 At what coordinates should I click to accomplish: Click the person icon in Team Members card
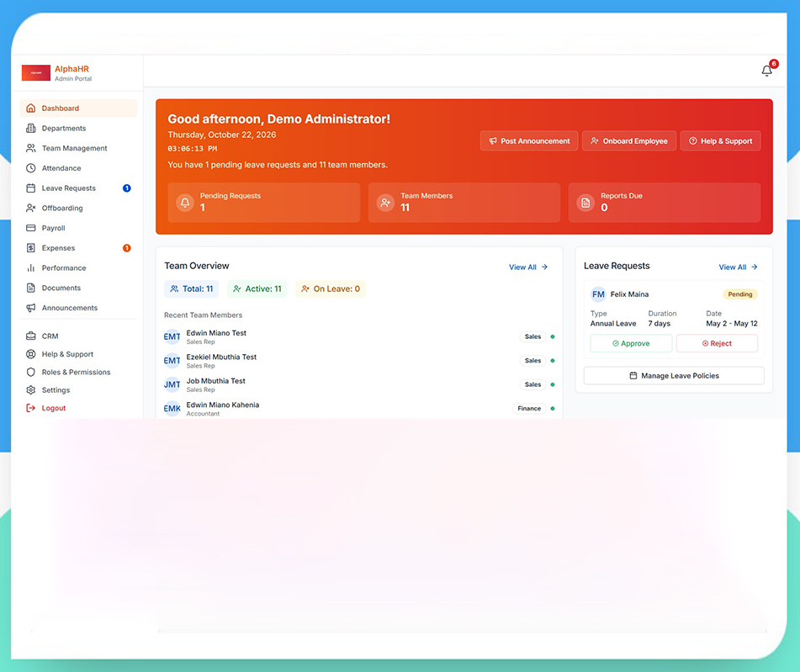pos(385,203)
